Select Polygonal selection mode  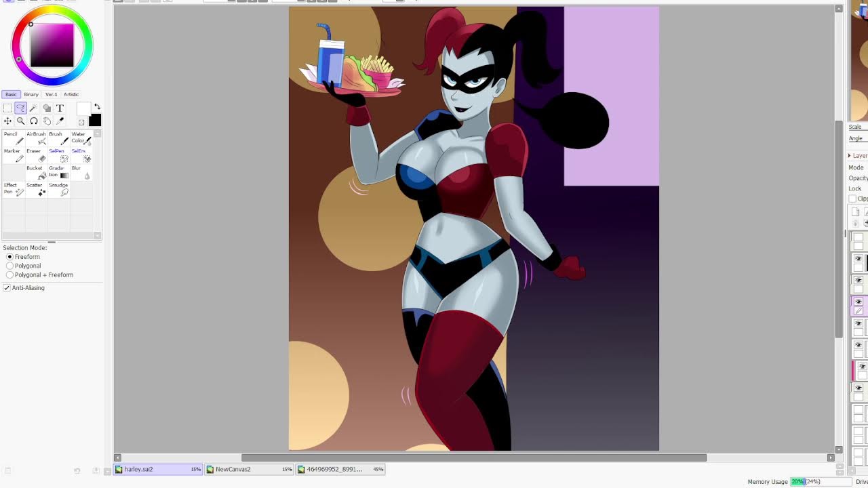[x=24, y=266]
